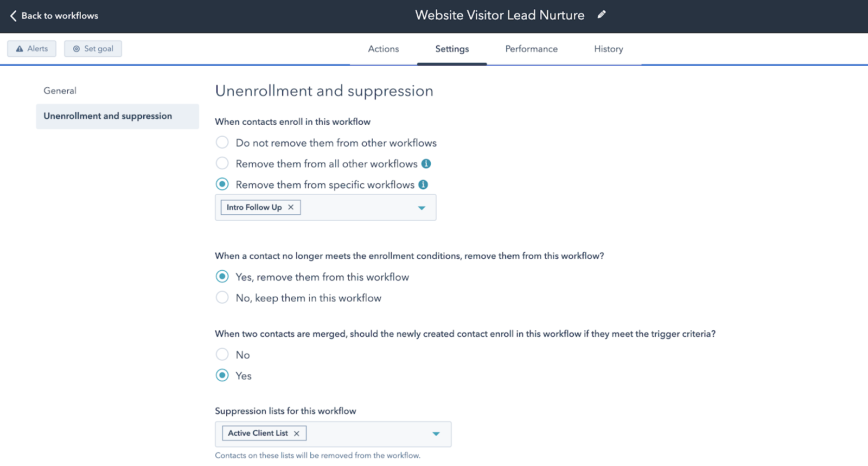View the History tab
868x466 pixels.
coord(609,49)
